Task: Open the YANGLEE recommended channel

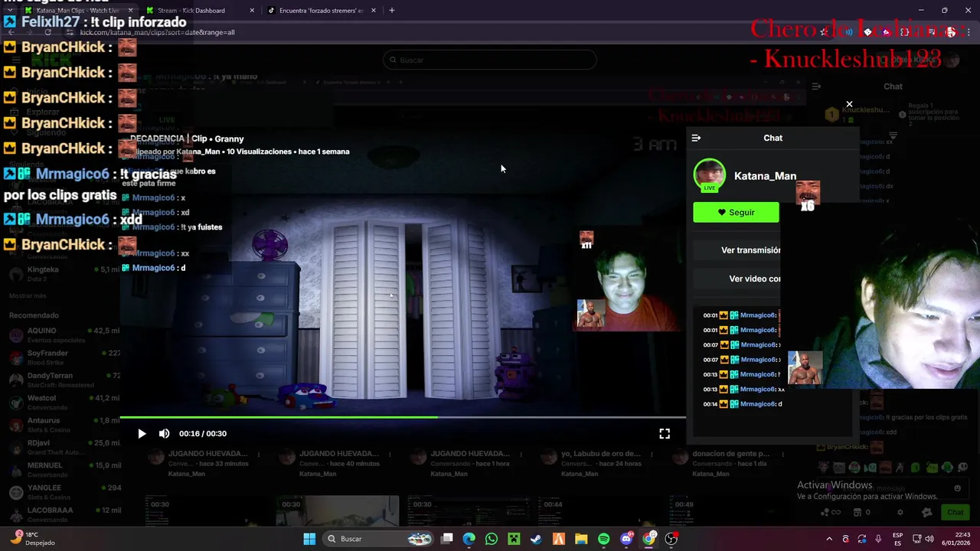Action: click(64, 491)
